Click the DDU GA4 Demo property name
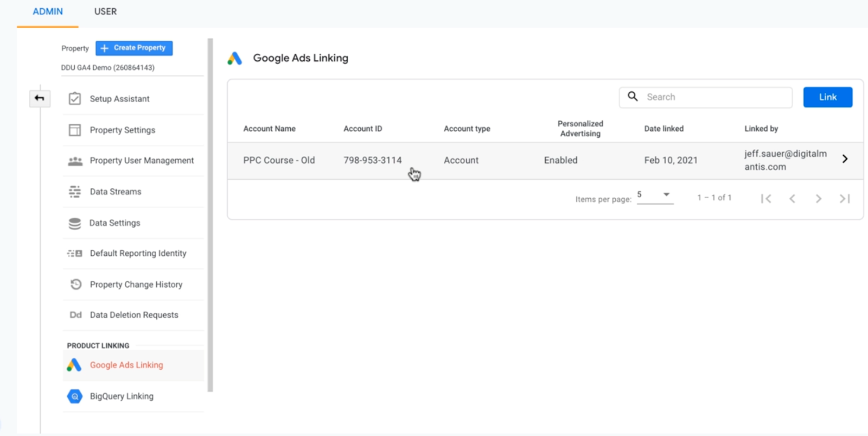The width and height of the screenshot is (868, 436). 108,68
